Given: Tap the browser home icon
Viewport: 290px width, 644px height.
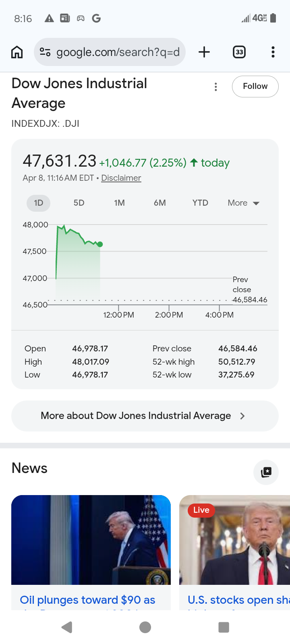Looking at the screenshot, I should point(17,52).
